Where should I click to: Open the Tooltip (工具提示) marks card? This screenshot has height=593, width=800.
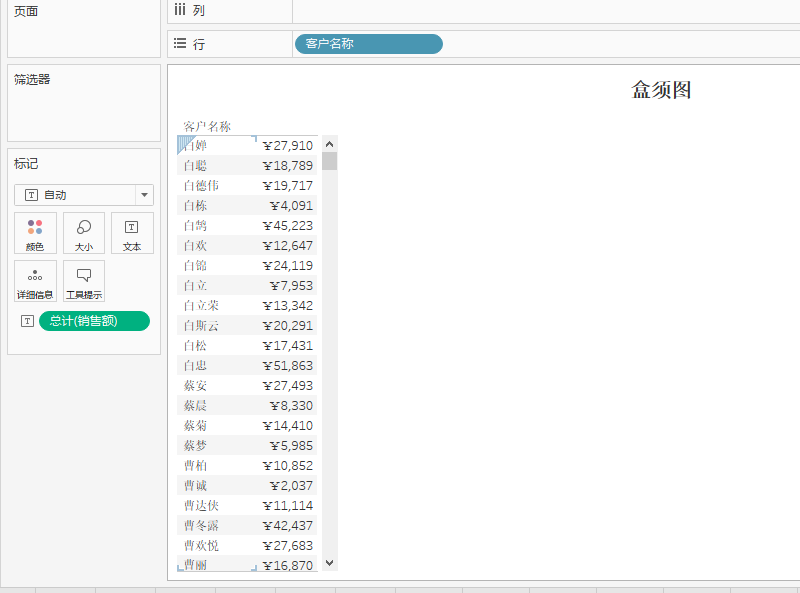coord(84,281)
